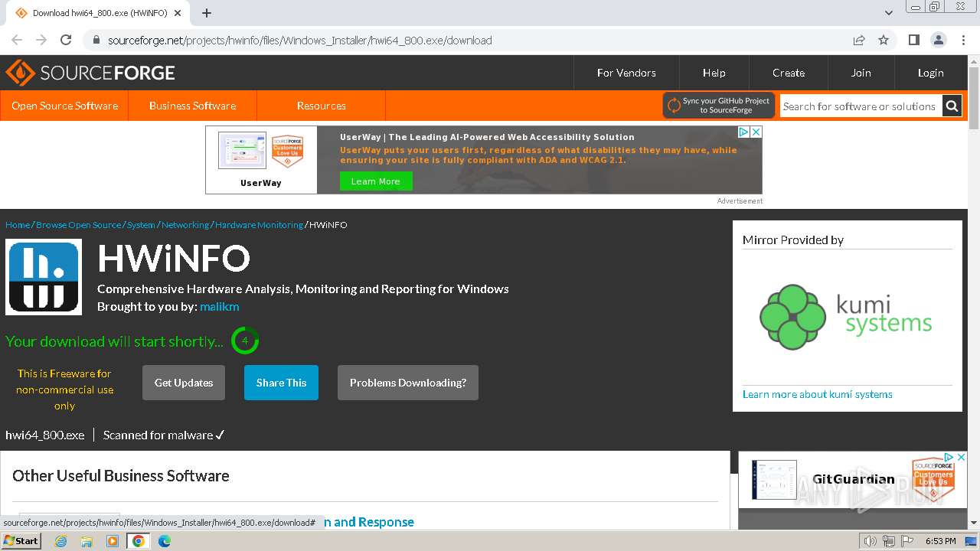This screenshot has width=980, height=551.
Task: Click the Home breadcrumb
Action: click(18, 224)
